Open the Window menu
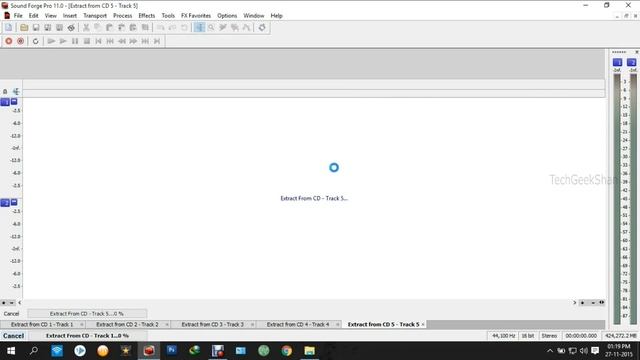This screenshot has height=360, width=640. tap(254, 16)
